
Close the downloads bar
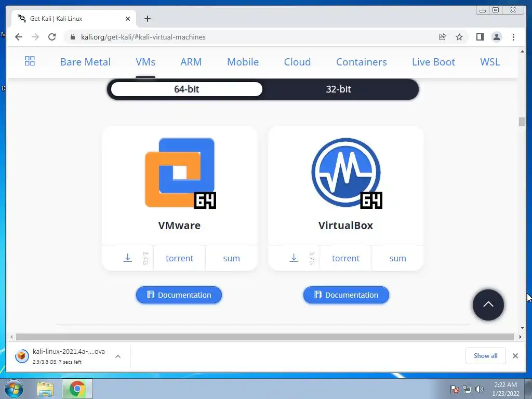pyautogui.click(x=515, y=356)
